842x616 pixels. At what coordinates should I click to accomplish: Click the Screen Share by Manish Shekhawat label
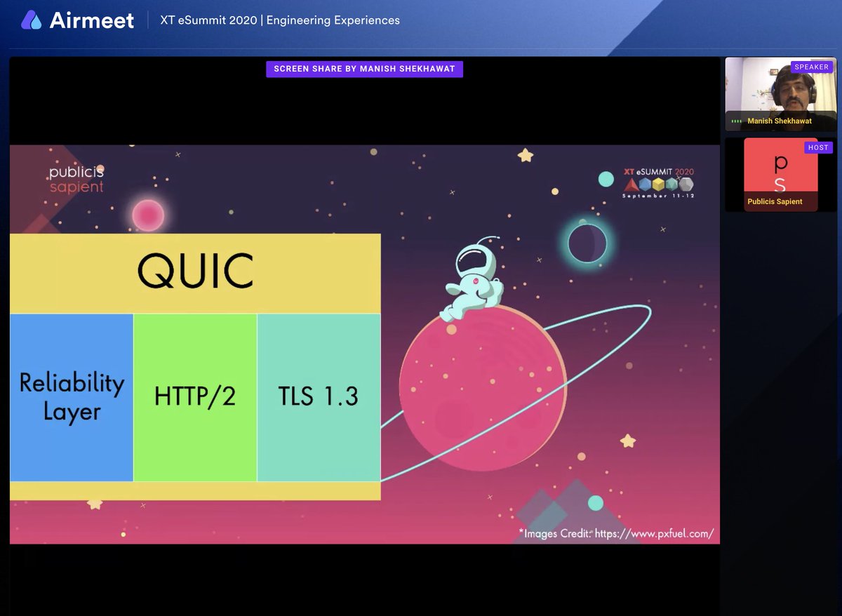pos(364,69)
